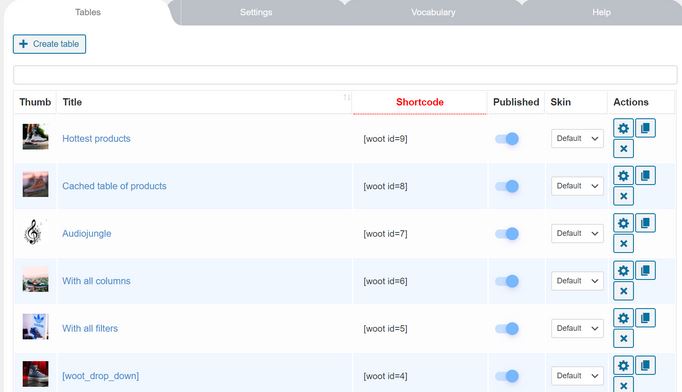The height and width of the screenshot is (392, 682).
Task: Click the Cached table of products thumbnail
Action: pyautogui.click(x=36, y=184)
